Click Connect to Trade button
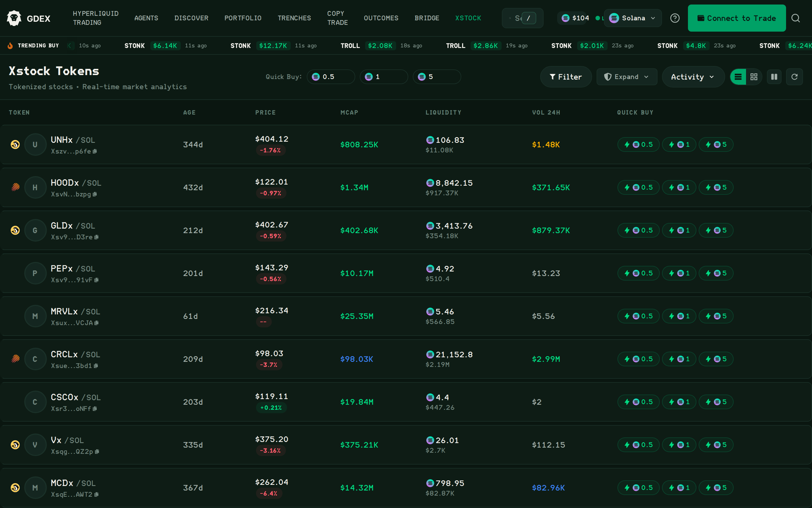The image size is (812, 508). 736,18
